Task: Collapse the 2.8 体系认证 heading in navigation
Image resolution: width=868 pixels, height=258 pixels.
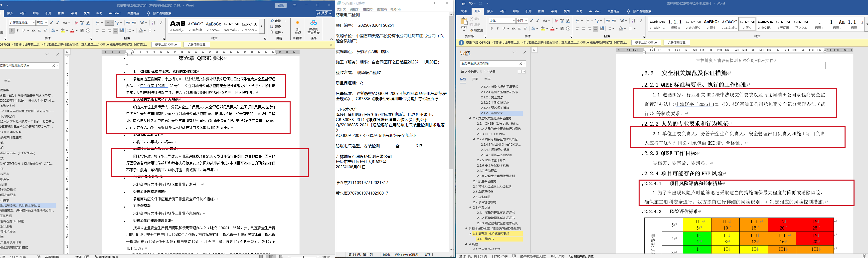Action: pyautogui.click(x=470, y=207)
